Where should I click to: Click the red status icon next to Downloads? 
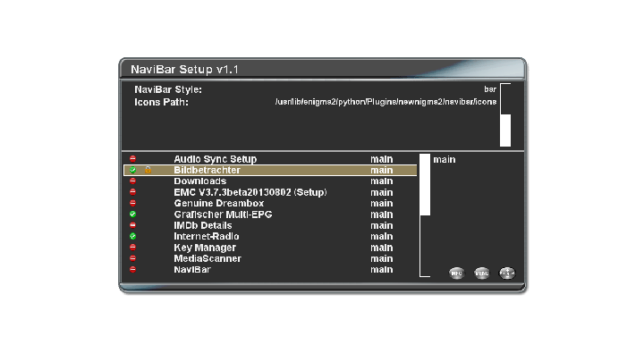pos(132,181)
